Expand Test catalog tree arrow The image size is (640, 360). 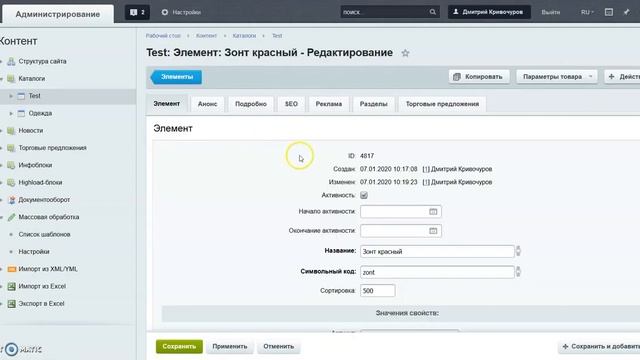click(x=11, y=96)
